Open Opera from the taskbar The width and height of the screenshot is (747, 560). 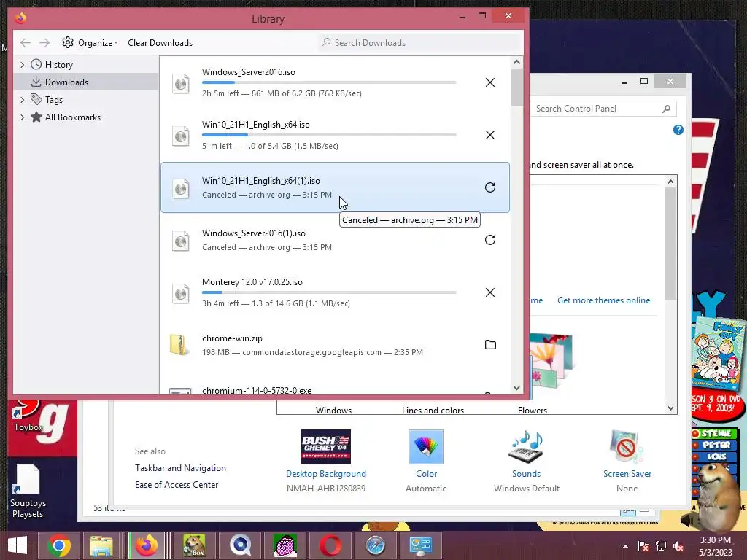click(330, 545)
